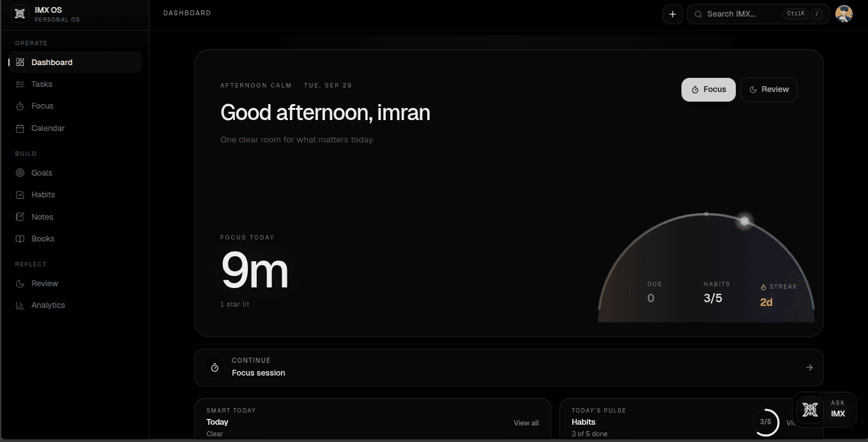Open Analytics label in sidebar

48,305
